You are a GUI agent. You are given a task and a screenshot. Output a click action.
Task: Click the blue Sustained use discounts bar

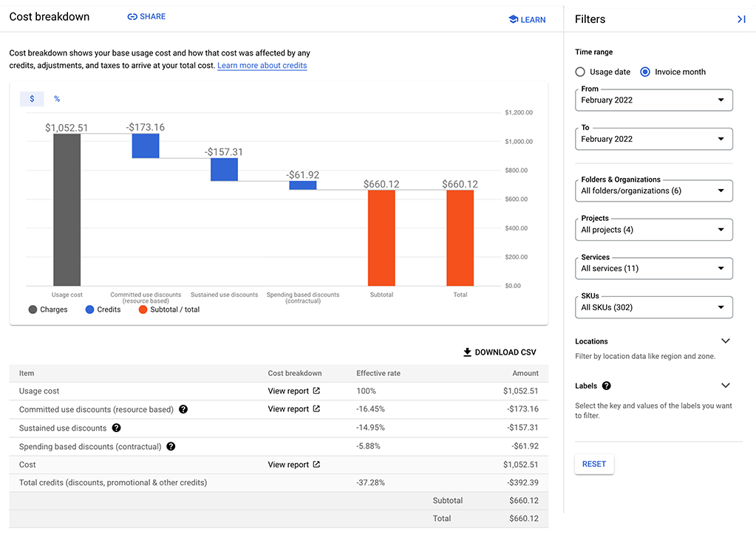click(x=224, y=170)
